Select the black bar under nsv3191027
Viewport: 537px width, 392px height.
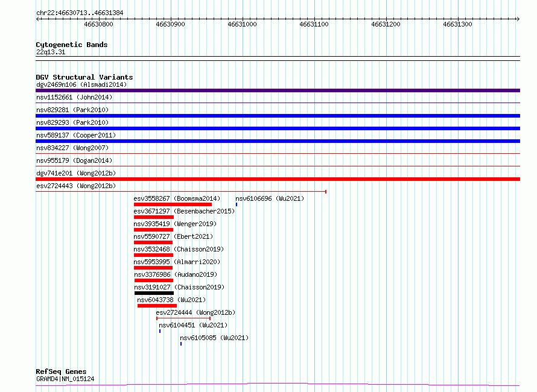pos(154,293)
